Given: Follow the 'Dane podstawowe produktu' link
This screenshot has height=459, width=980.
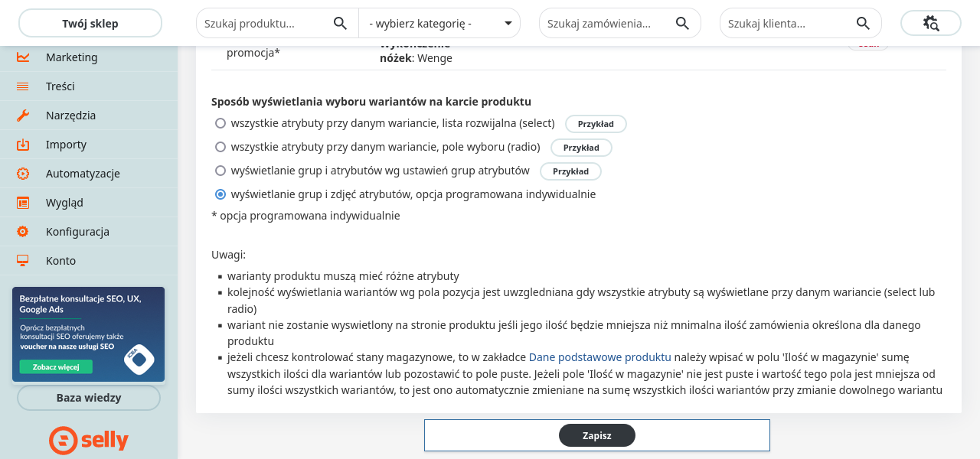Looking at the screenshot, I should click(599, 357).
